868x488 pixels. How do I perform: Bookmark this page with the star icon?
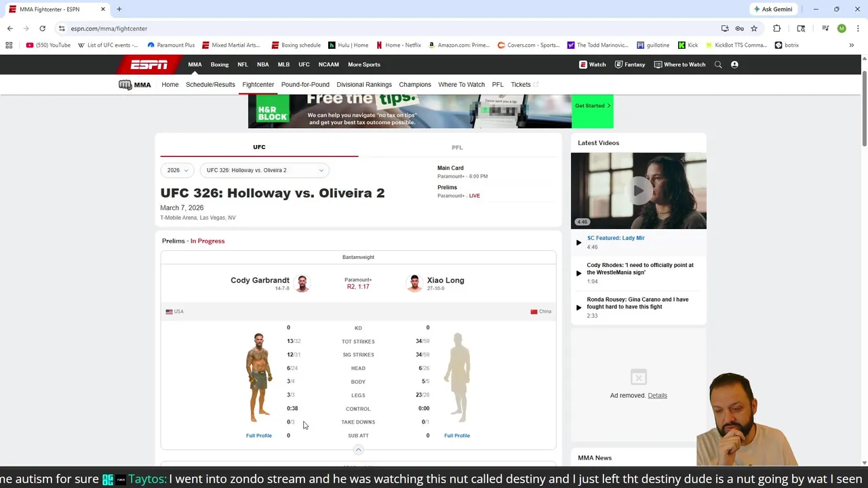(x=753, y=28)
